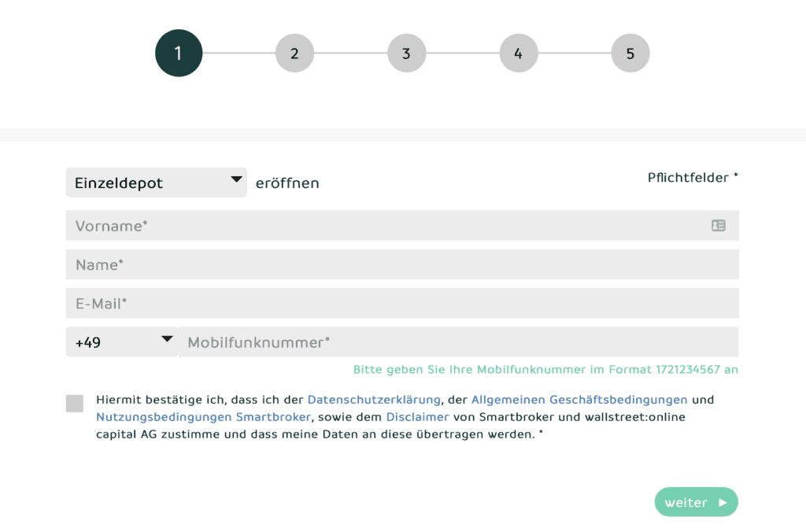
Task: Click the weiter button
Action: [696, 502]
